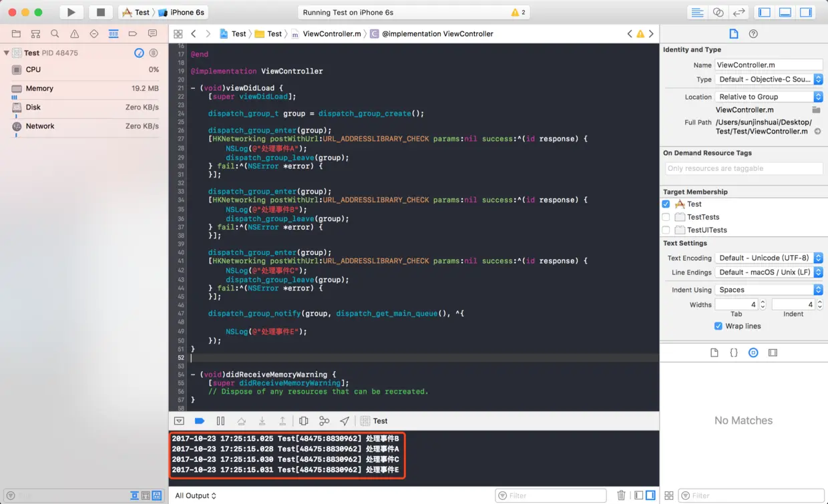Show the Object library
828x504 pixels.
click(x=753, y=352)
